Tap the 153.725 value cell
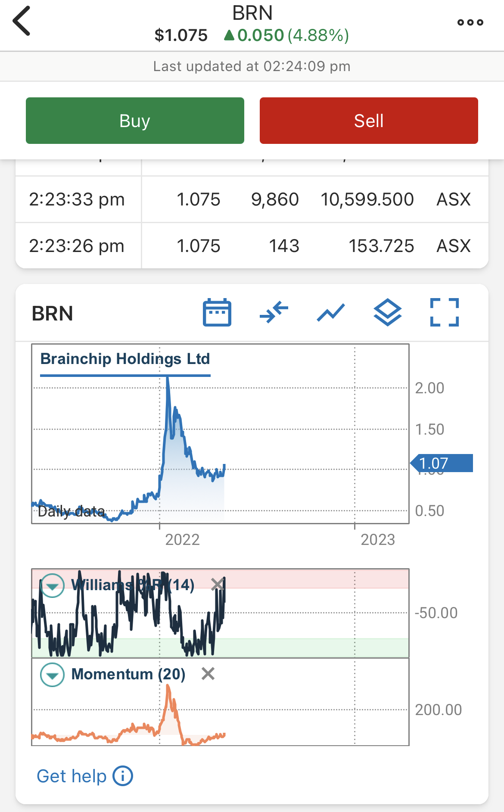Viewport: 504px width, 812px height. click(381, 246)
